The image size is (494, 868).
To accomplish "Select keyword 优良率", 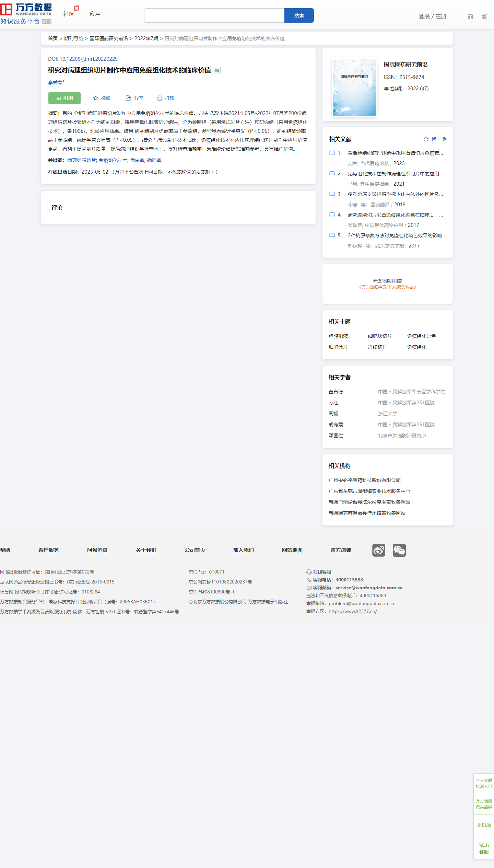I will click(x=137, y=160).
